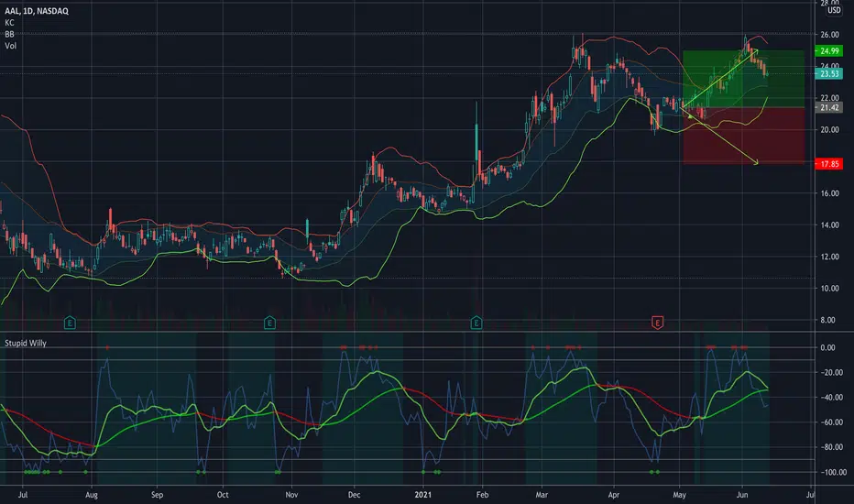Click the 8.00 price axis value
The width and height of the screenshot is (854, 504).
(x=827, y=321)
